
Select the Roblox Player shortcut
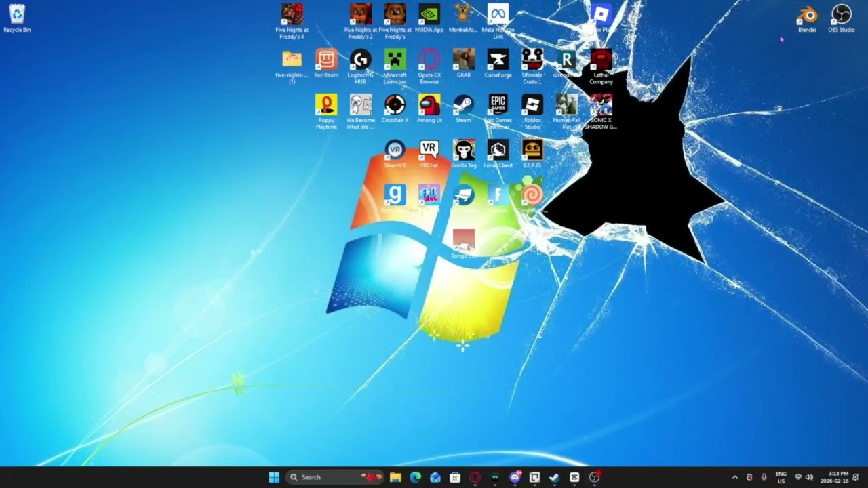tap(601, 18)
